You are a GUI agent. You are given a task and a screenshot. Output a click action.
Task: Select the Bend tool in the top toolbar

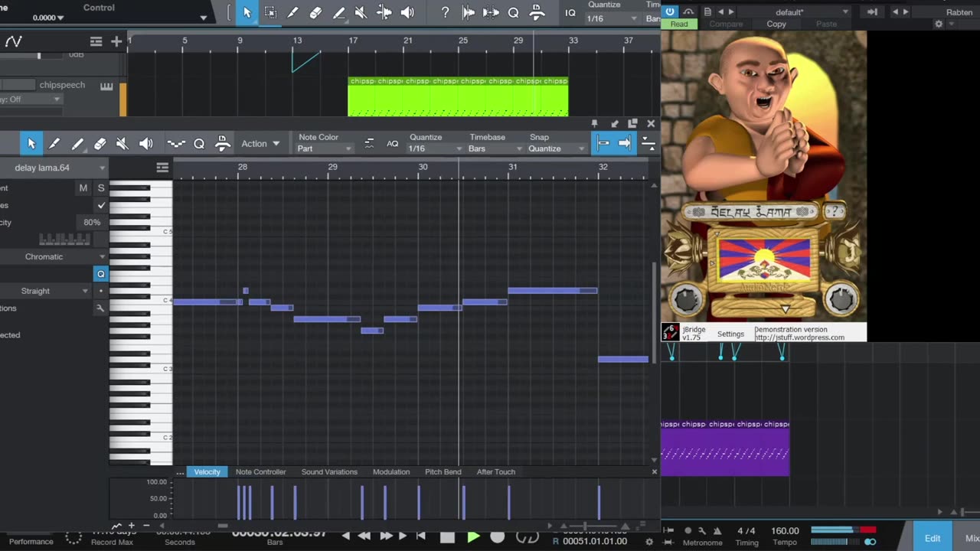pos(384,12)
